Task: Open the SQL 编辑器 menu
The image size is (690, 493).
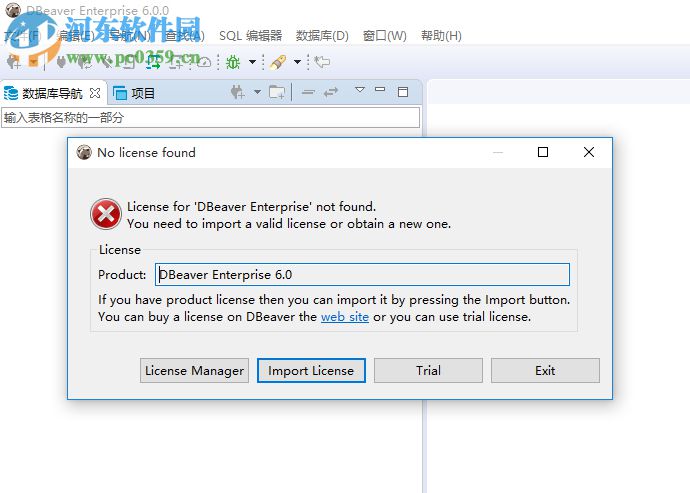Action: (x=250, y=36)
